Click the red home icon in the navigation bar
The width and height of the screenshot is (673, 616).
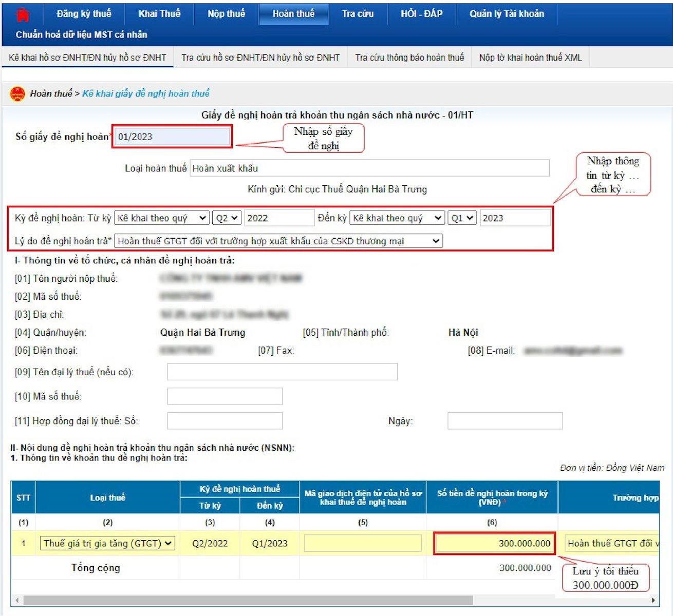pyautogui.click(x=23, y=15)
